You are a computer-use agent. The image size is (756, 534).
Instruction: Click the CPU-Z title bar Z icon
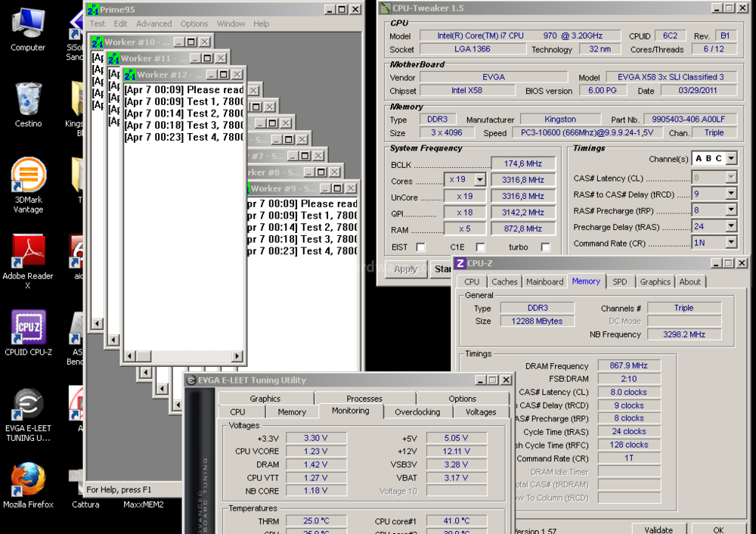460,263
